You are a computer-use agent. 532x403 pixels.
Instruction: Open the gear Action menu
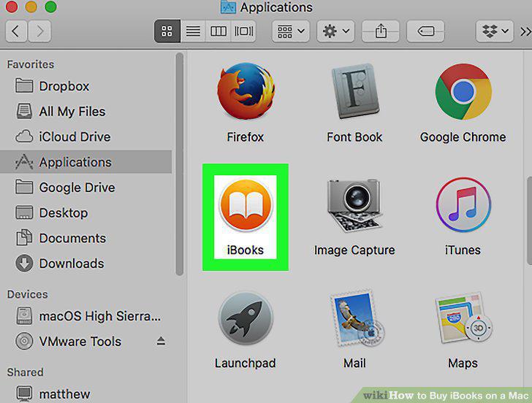tap(336, 31)
